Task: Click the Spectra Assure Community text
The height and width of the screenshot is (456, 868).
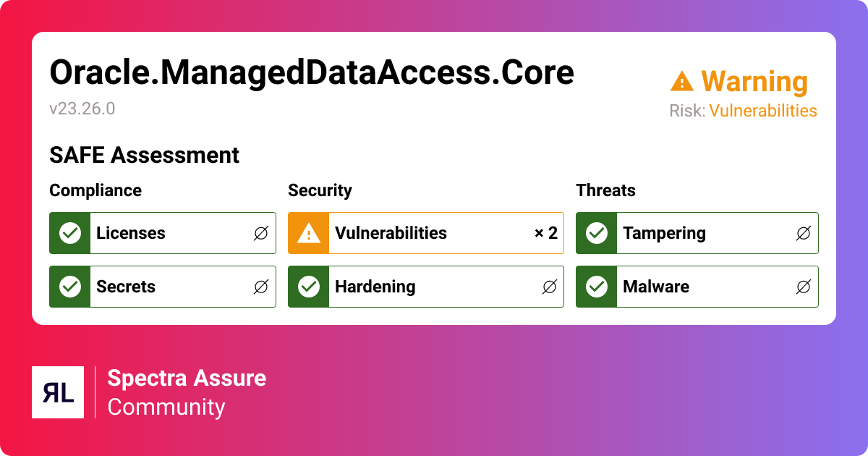Action: (x=187, y=392)
